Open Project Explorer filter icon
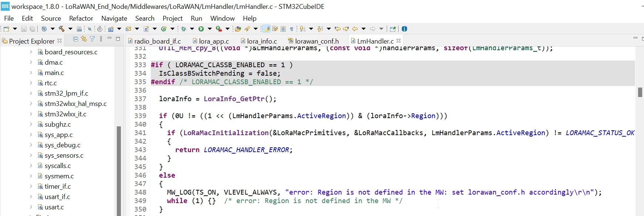Screen dimensions: 644x216 pyautogui.click(x=92, y=39)
